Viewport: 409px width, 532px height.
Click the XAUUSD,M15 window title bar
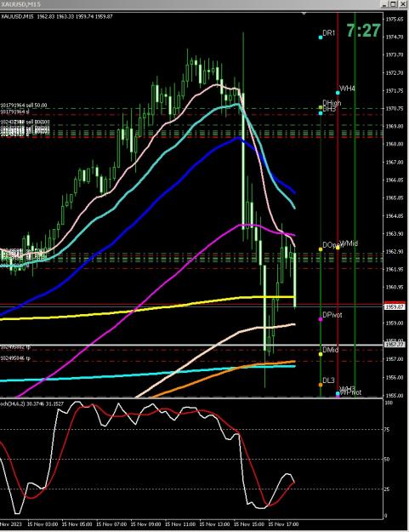190,4
